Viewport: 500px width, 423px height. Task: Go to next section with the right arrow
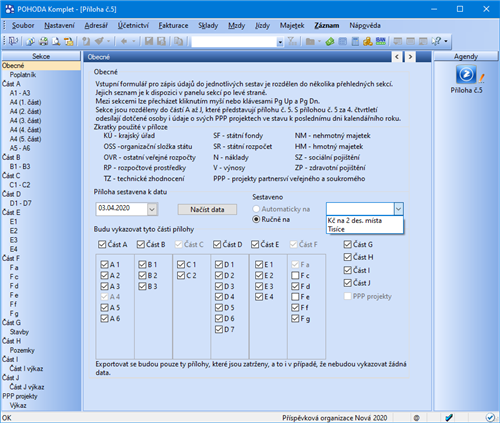(410, 57)
